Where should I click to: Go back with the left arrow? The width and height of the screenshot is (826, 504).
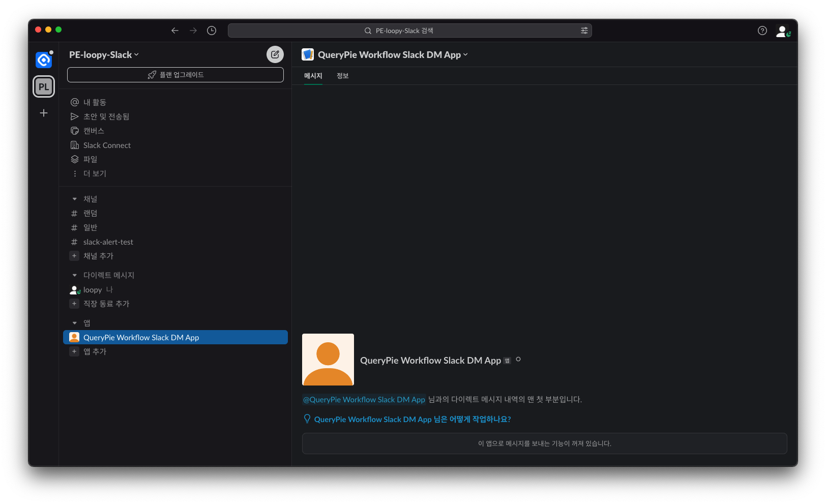tap(175, 31)
